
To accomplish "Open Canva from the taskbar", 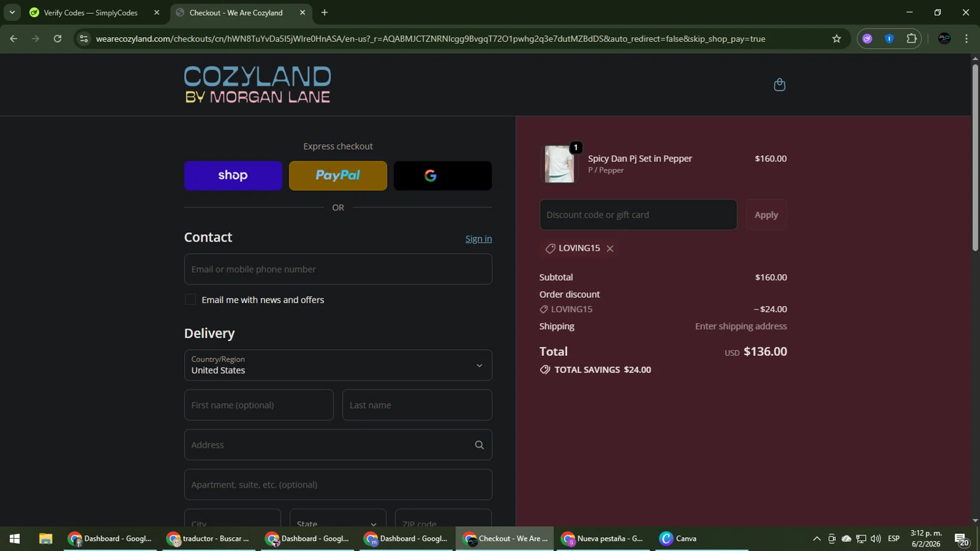I will 702,539.
